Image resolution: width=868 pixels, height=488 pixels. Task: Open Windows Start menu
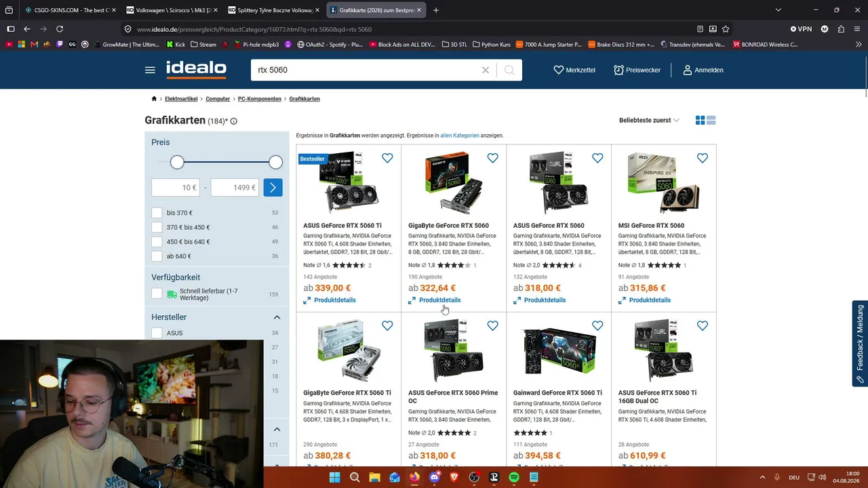(334, 477)
